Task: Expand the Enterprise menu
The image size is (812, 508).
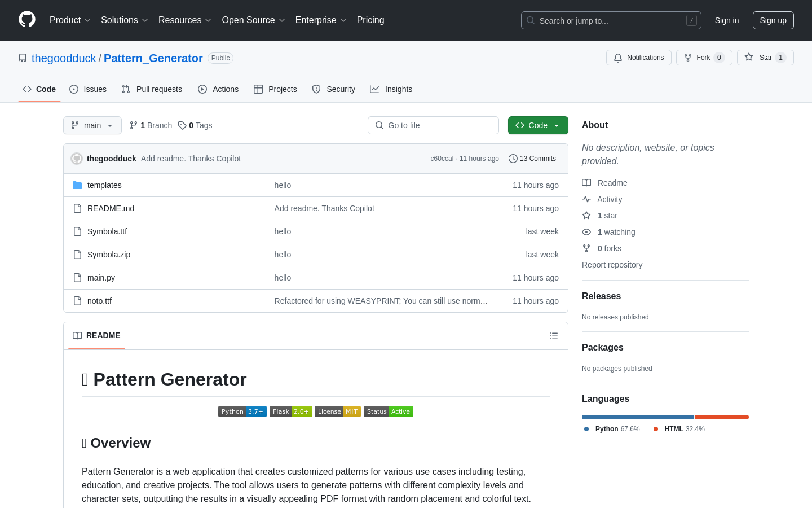Action: (x=321, y=20)
